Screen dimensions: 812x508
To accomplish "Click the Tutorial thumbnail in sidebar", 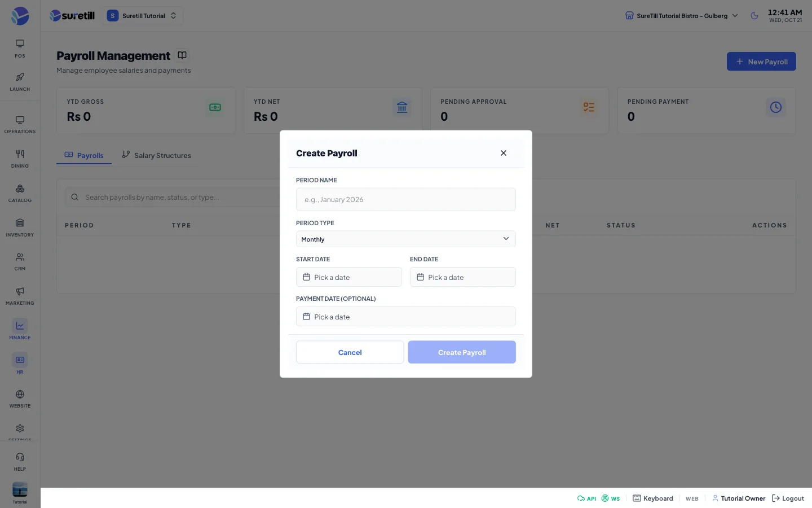I will 20,490.
